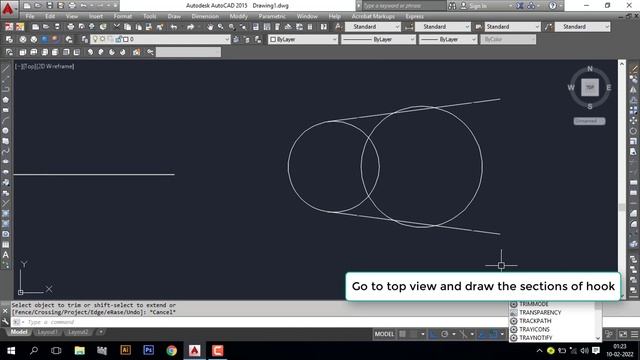
Task: Click the command line input field
Action: coord(261,322)
